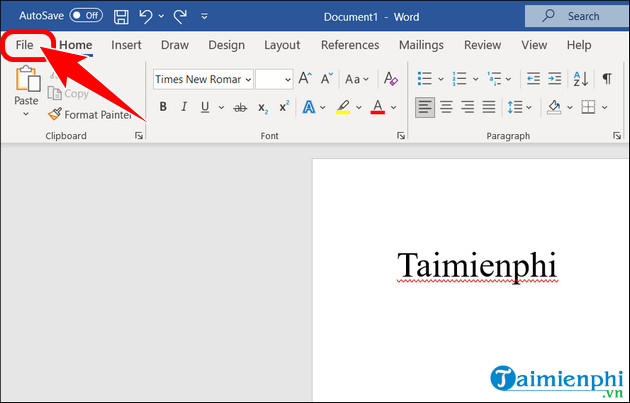Switch to the Home tab
Viewport: 630px width, 403px height.
point(76,45)
